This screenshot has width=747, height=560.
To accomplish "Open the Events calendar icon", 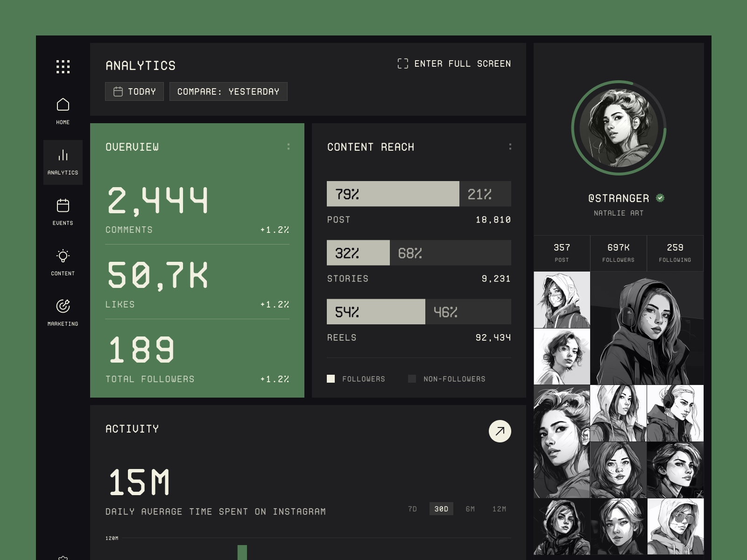I will (63, 206).
